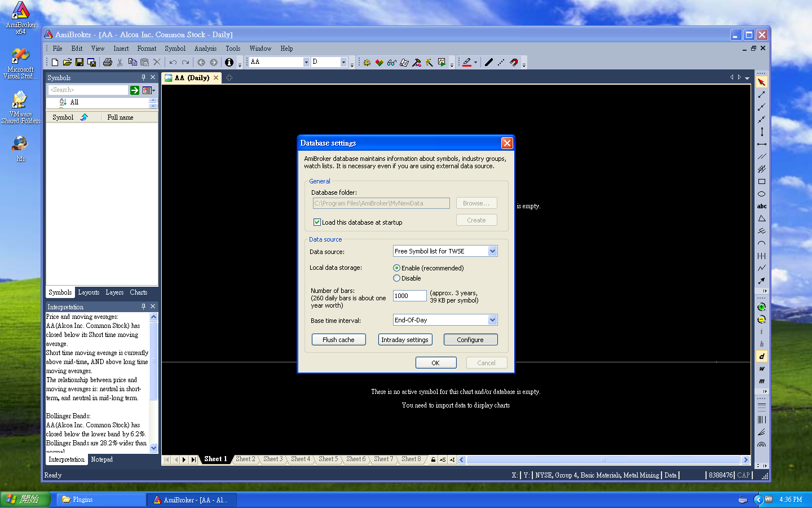The image size is (812, 508).
Task: Pin the Interpretation panel
Action: click(143, 306)
